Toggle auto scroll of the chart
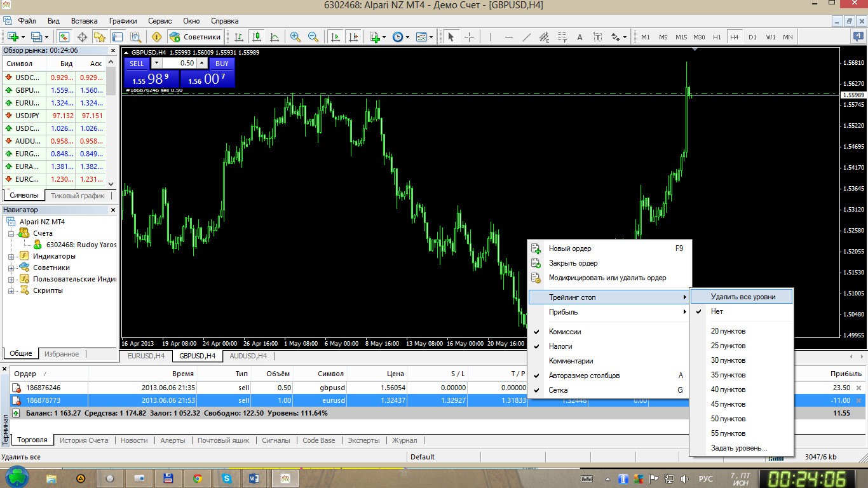 point(336,37)
